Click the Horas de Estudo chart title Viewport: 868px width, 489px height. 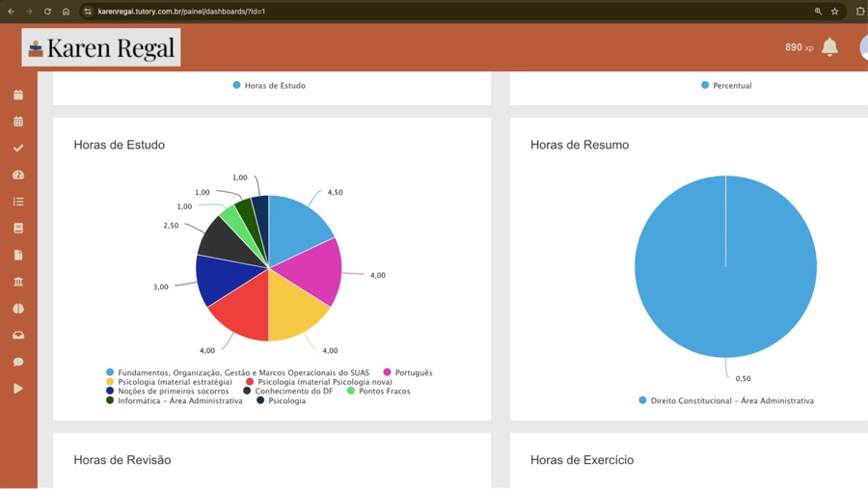[x=119, y=145]
